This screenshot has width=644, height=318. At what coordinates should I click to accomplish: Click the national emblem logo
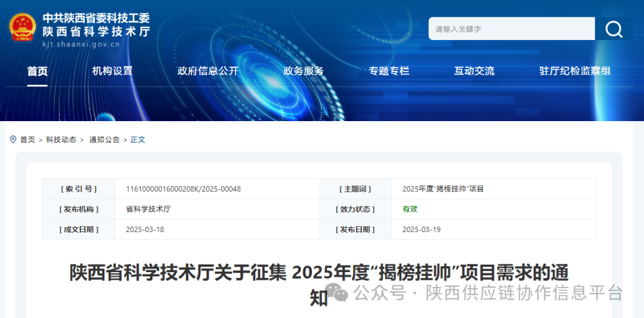click(23, 27)
